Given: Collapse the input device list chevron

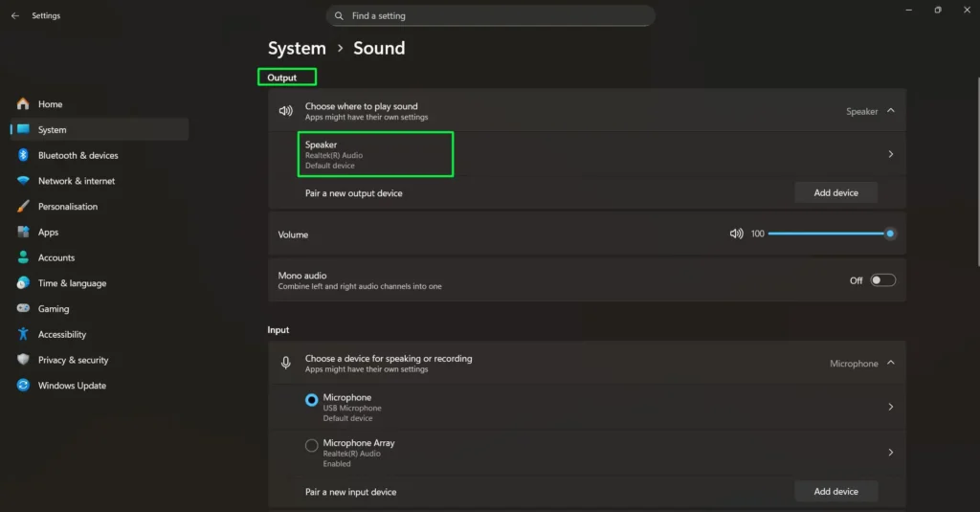Looking at the screenshot, I should pos(891,363).
